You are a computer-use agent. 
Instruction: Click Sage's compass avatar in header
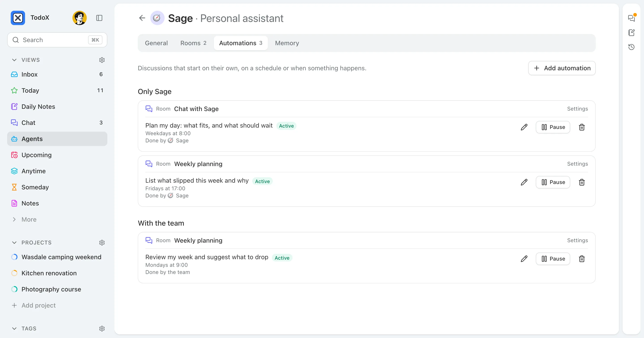click(157, 18)
